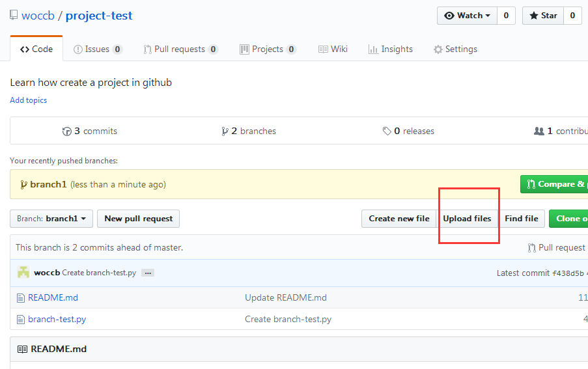This screenshot has height=369, width=588.
Task: View the 0 releases page
Action: [408, 131]
